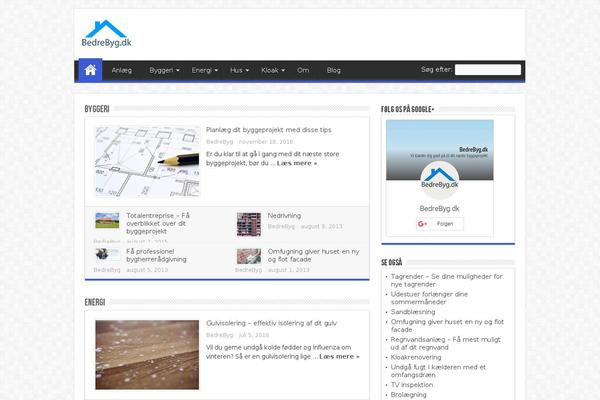Screen dimensions: 600x400
Task: Open Få professionel bygherrerådgivning article
Action: pyautogui.click(x=156, y=255)
